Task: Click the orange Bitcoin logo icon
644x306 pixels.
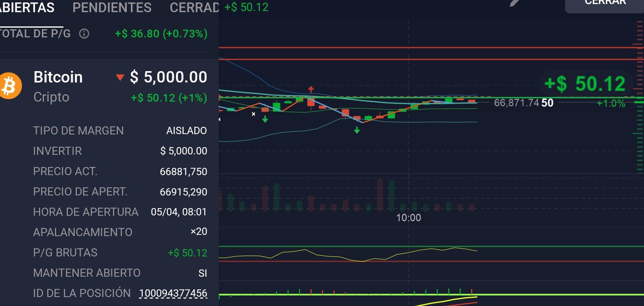Action: coord(10,86)
